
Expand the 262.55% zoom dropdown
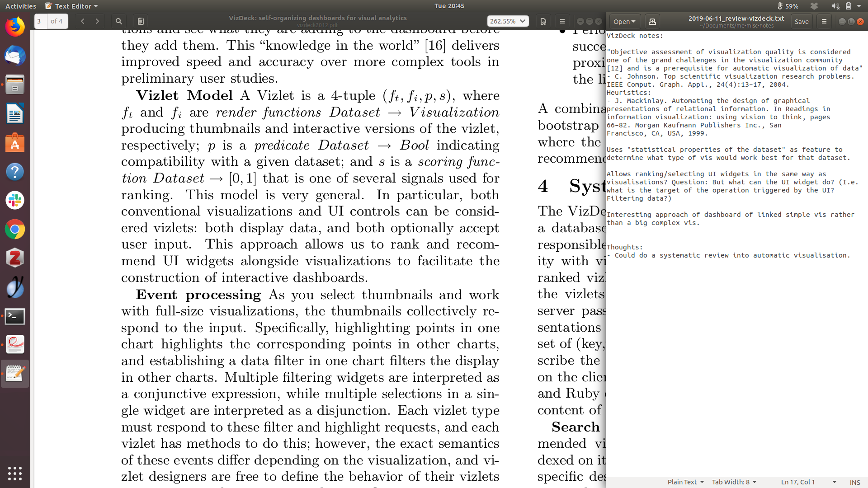[508, 21]
